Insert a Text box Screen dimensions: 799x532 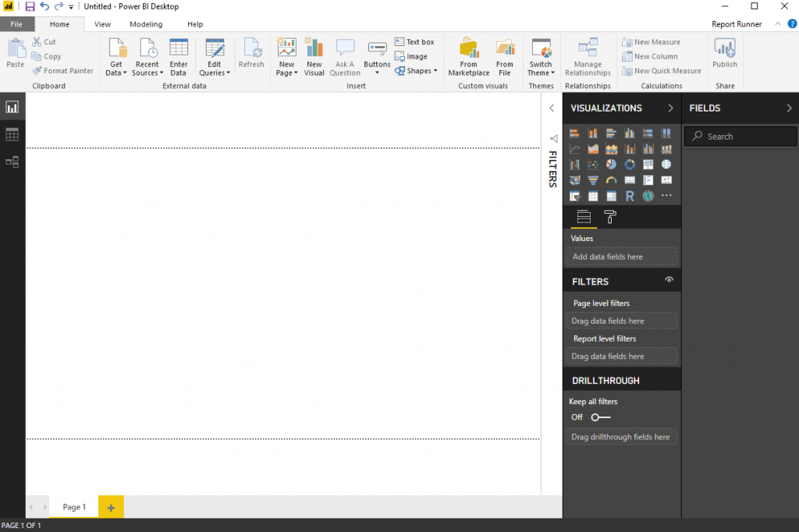click(414, 42)
